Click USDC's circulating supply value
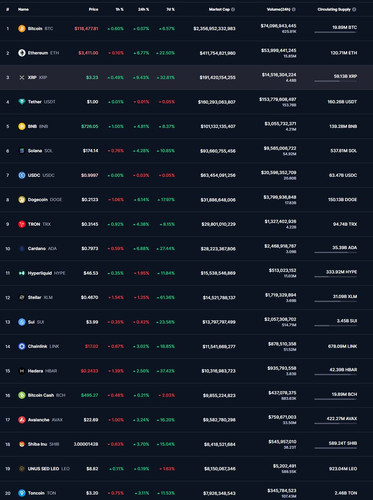 coord(343,175)
